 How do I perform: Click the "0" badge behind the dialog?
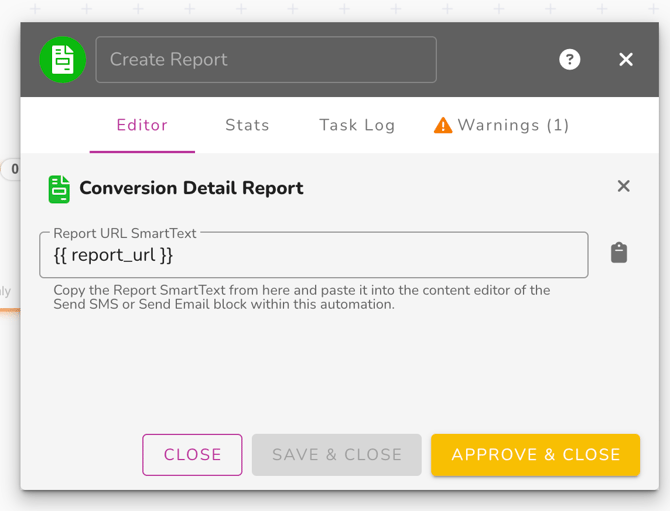(x=13, y=169)
